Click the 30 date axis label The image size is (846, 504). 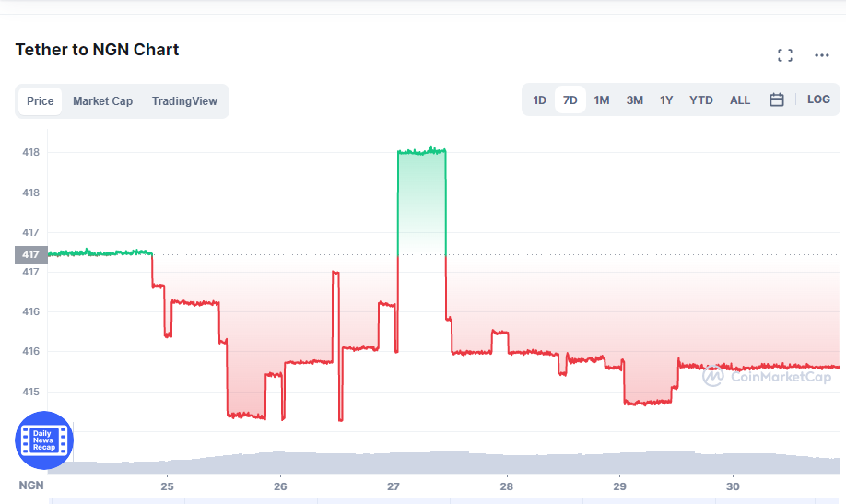coord(733,486)
